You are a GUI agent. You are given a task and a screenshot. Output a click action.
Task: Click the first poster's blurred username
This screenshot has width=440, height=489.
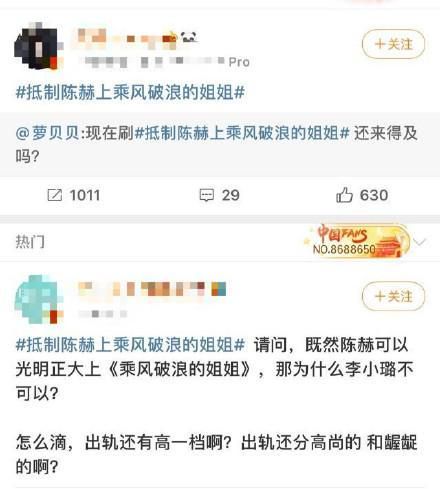[127, 38]
